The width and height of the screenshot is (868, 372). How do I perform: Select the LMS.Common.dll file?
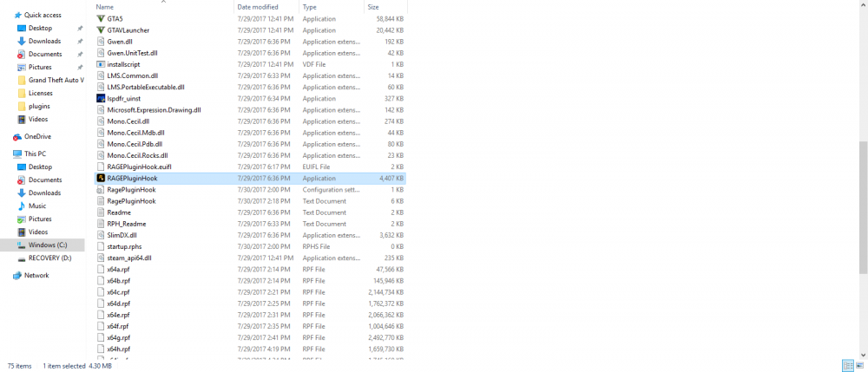coord(132,75)
